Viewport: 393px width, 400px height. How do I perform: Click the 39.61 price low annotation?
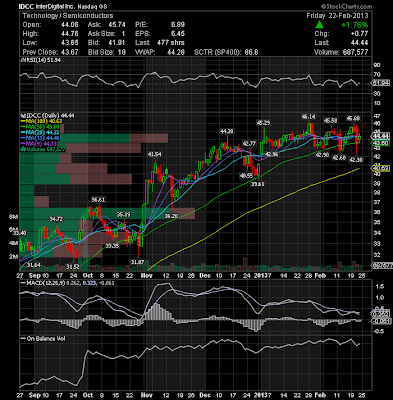click(x=258, y=183)
